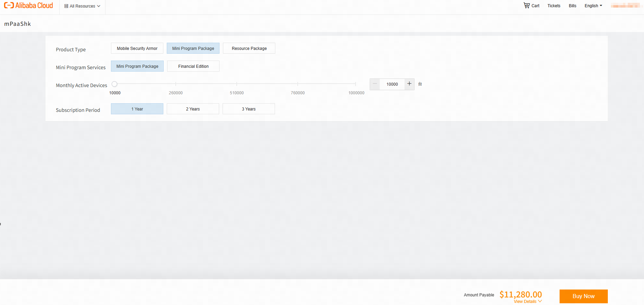Viewport: 644px width, 305px height.
Task: Set subscription period to 3 Years
Action: coord(249,109)
